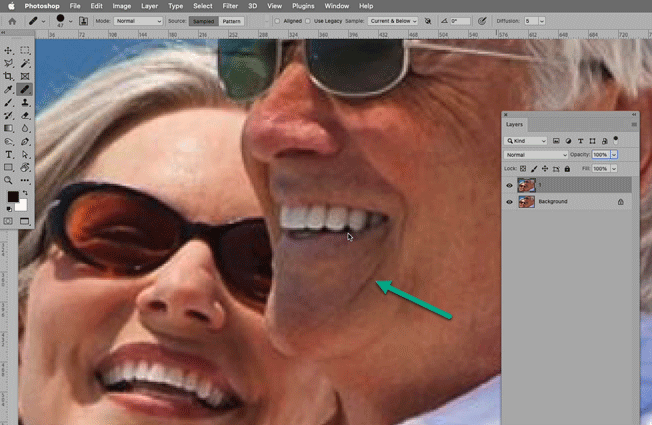652x425 pixels.
Task: Swap foreground and background colors
Action: point(25,193)
